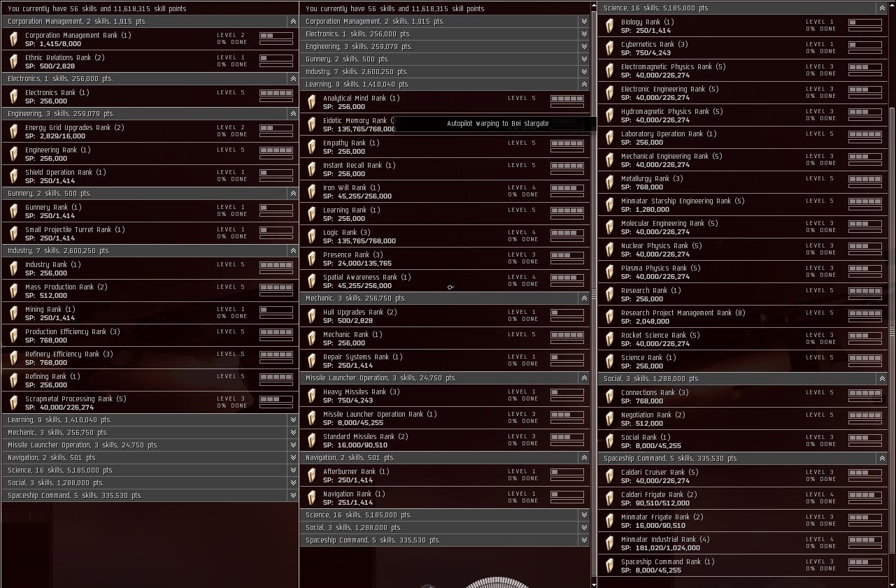Click the Laboratory Operation skill icon
The image size is (896, 588).
click(609, 138)
